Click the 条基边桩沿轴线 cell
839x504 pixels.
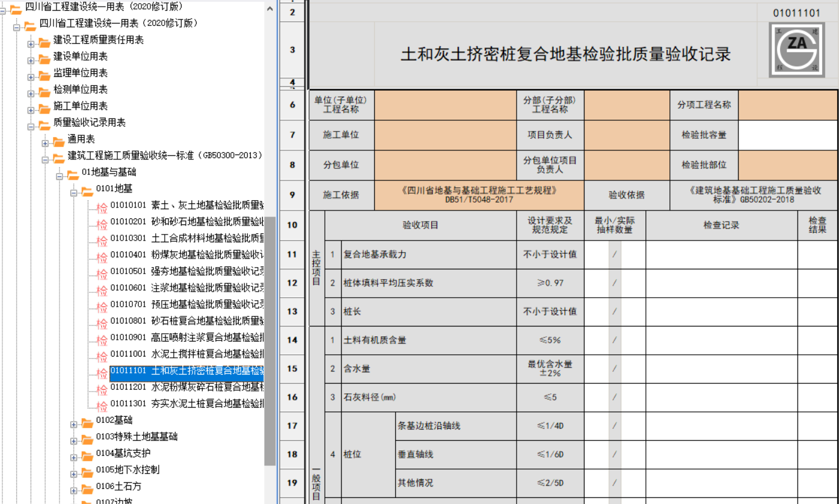tap(456, 426)
